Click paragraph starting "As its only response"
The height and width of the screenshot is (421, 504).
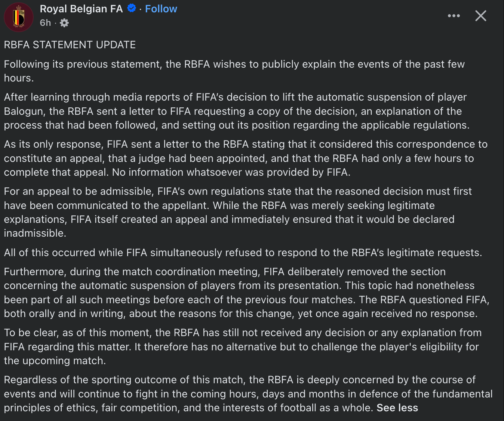246,158
